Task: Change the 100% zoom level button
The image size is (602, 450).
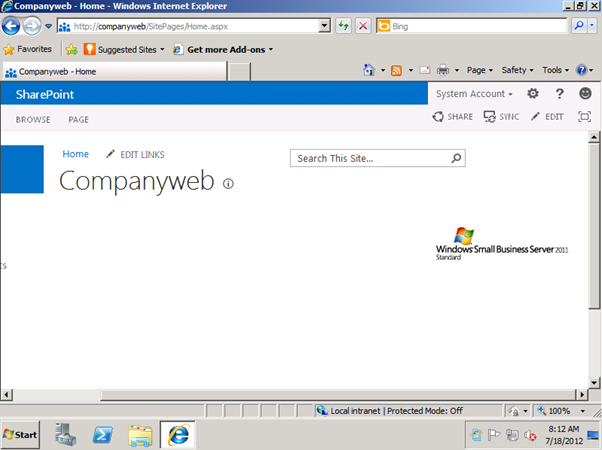Action: pos(562,411)
